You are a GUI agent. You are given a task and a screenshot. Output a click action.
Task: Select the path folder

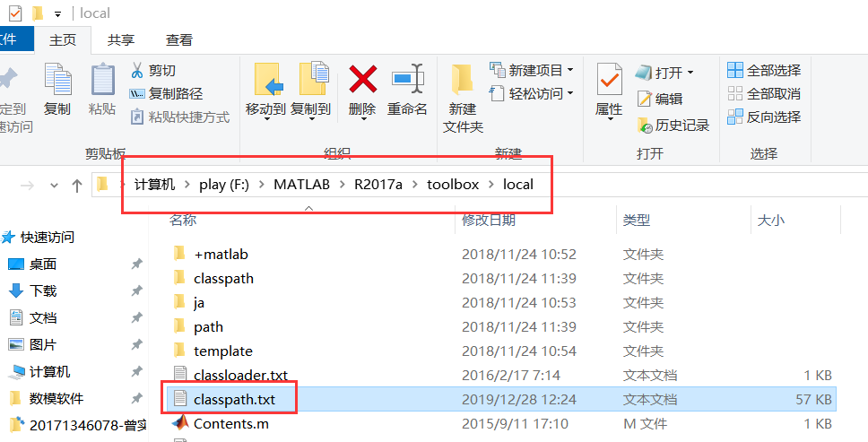click(x=501, y=327)
